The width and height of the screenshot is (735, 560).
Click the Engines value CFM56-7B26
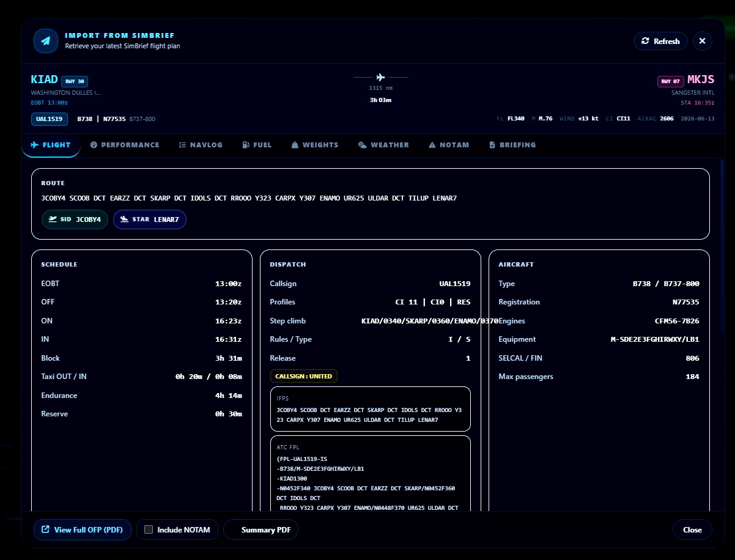coord(677,321)
